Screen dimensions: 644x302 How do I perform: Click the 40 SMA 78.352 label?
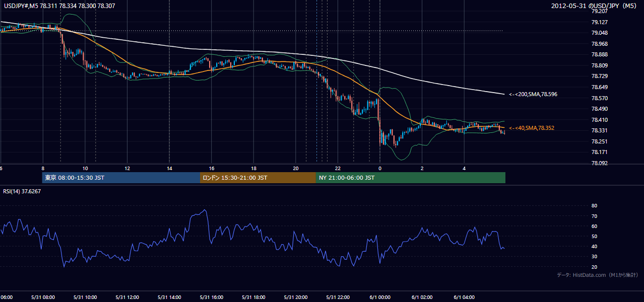pos(532,128)
